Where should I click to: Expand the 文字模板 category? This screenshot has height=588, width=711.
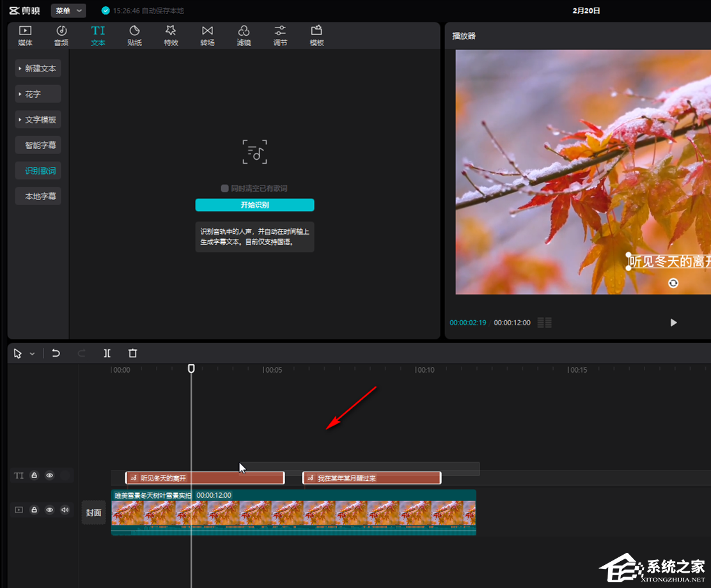pyautogui.click(x=38, y=120)
